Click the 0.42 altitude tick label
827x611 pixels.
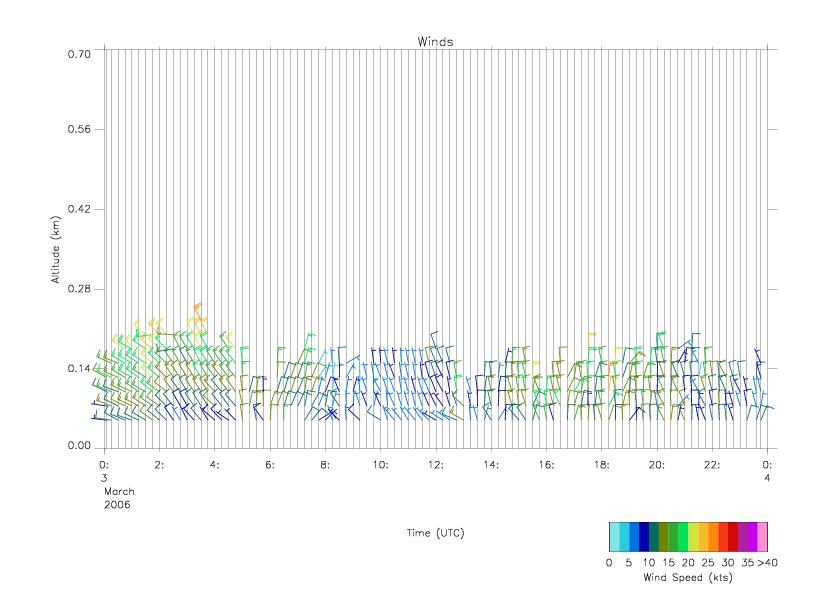tap(79, 209)
